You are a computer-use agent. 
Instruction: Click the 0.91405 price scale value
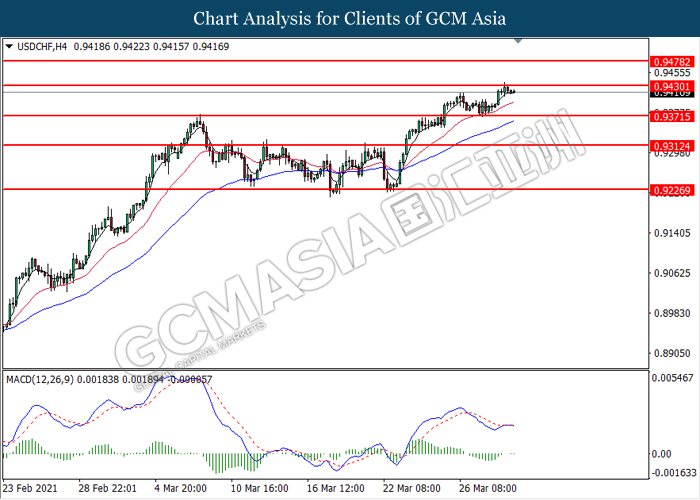coord(672,233)
